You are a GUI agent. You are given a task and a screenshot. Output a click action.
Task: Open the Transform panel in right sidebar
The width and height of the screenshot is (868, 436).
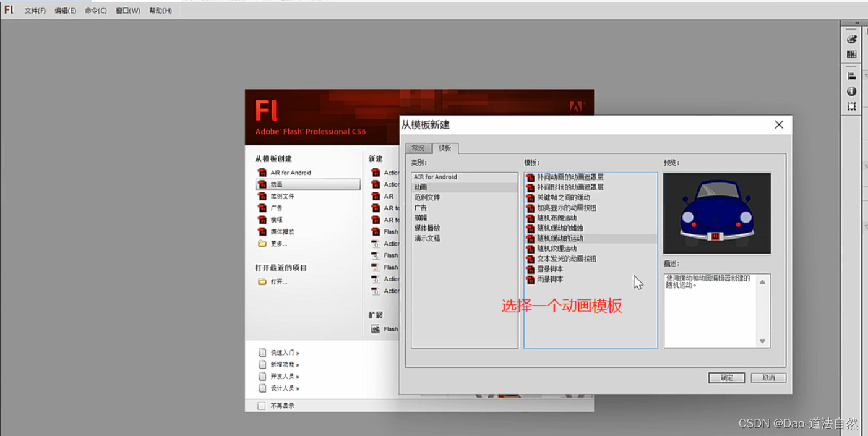[x=851, y=106]
